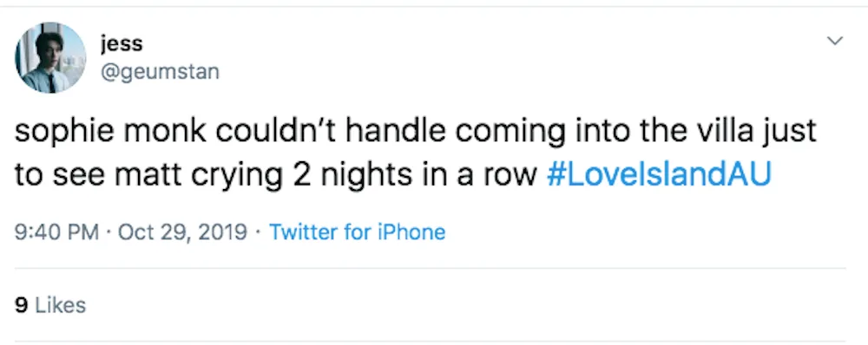Click the Twitter for iPhone source link
The width and height of the screenshot is (868, 345).
pyautogui.click(x=357, y=231)
